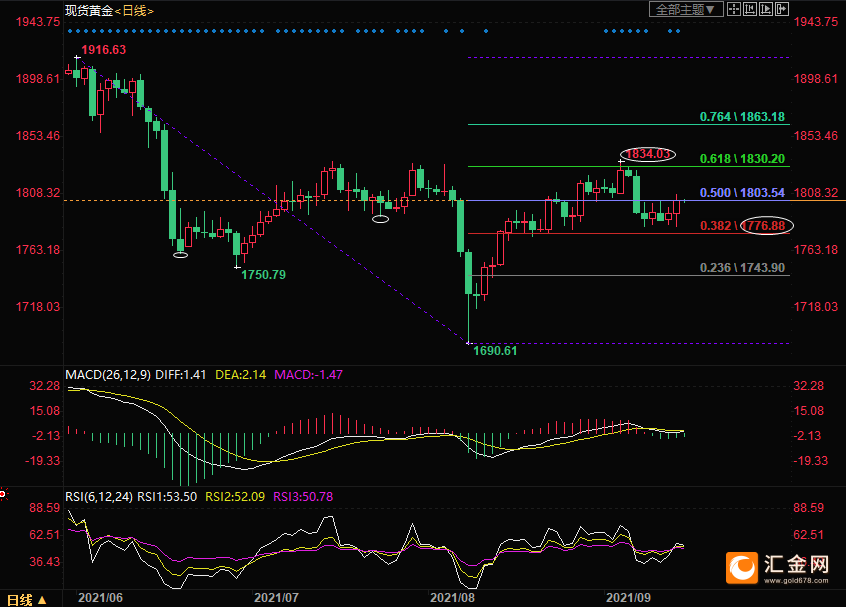Click the 1750.79 low price label
Image resolution: width=846 pixels, height=607 pixels.
(x=263, y=275)
